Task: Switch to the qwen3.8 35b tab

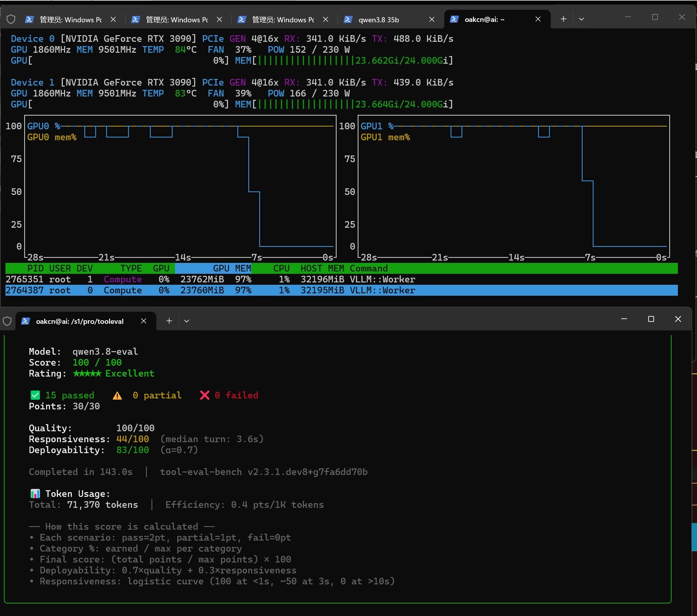Action: click(x=390, y=19)
